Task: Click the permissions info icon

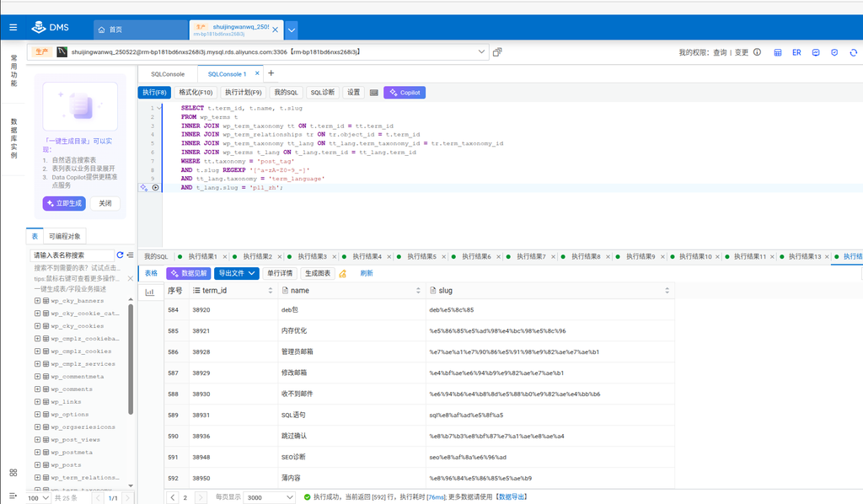Action: (758, 52)
